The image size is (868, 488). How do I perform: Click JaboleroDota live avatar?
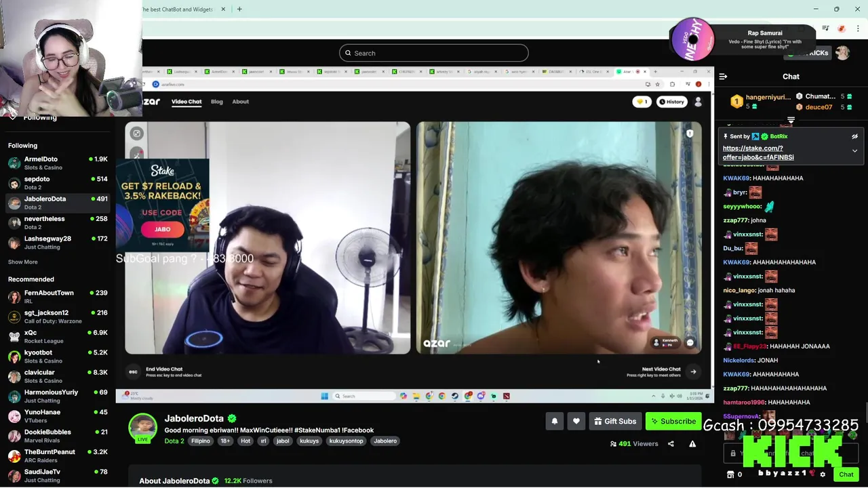pyautogui.click(x=142, y=428)
